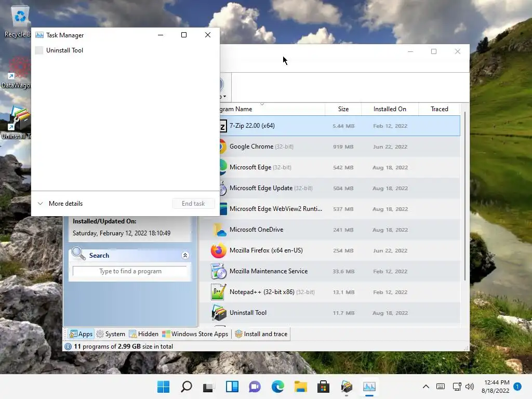This screenshot has width=532, height=399.
Task: Open Microsoft Store from taskbar
Action: click(x=323, y=387)
